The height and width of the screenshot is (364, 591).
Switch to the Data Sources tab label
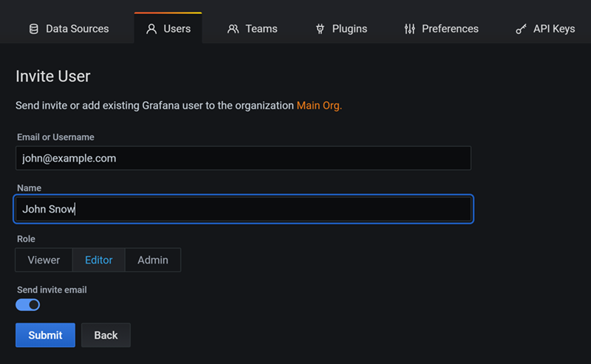point(77,29)
